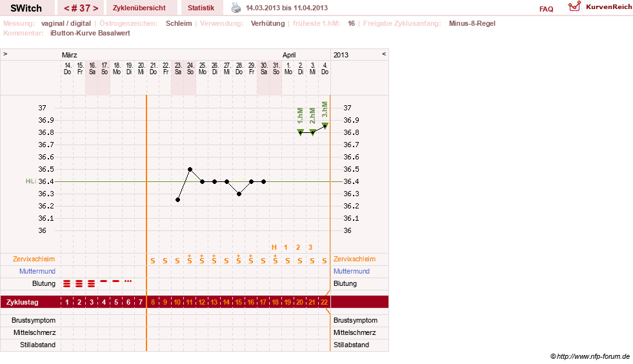The width and height of the screenshot is (633, 364).
Task: Click cycle day 14 cell
Action: 226,302
